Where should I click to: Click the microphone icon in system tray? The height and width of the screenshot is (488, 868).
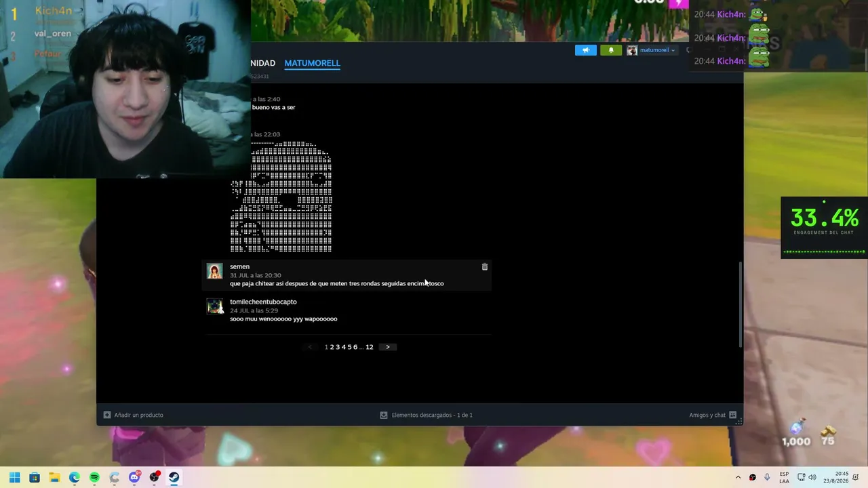[x=768, y=477]
